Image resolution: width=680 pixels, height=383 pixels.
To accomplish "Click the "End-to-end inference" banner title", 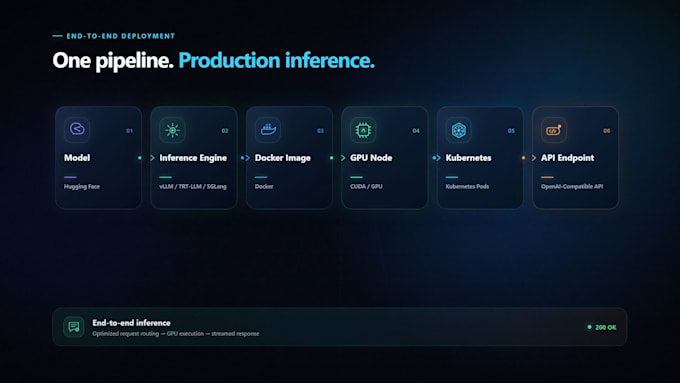I will (x=131, y=323).
